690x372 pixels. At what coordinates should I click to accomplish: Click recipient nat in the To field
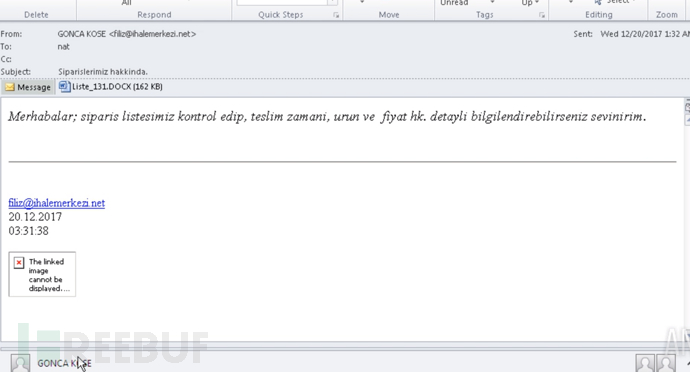[x=63, y=47]
